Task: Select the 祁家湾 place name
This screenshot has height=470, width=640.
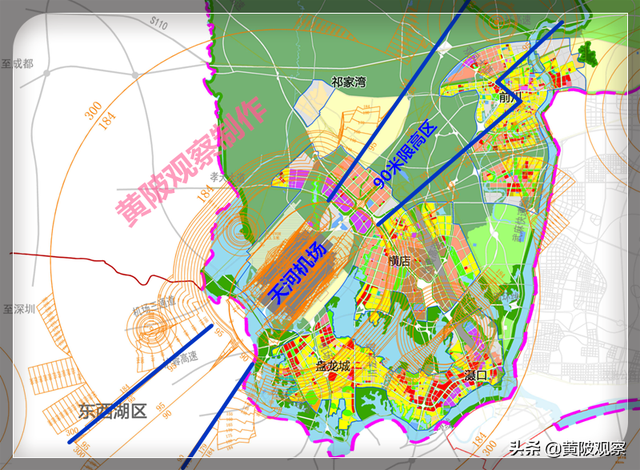Action: click(349, 82)
